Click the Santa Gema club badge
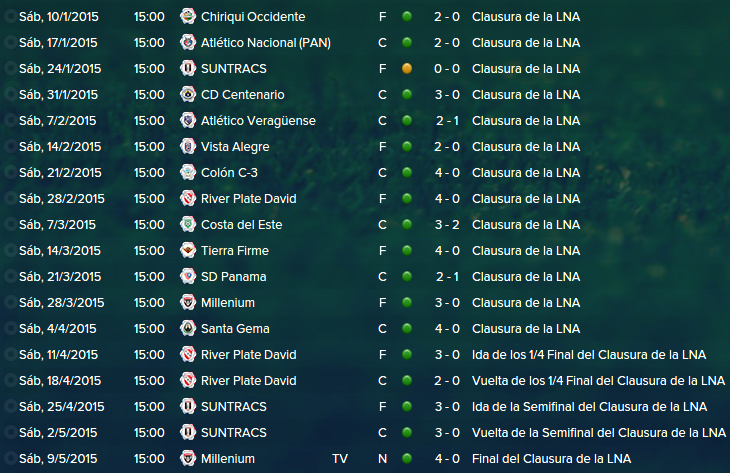Image resolution: width=730 pixels, height=473 pixels. 188,329
